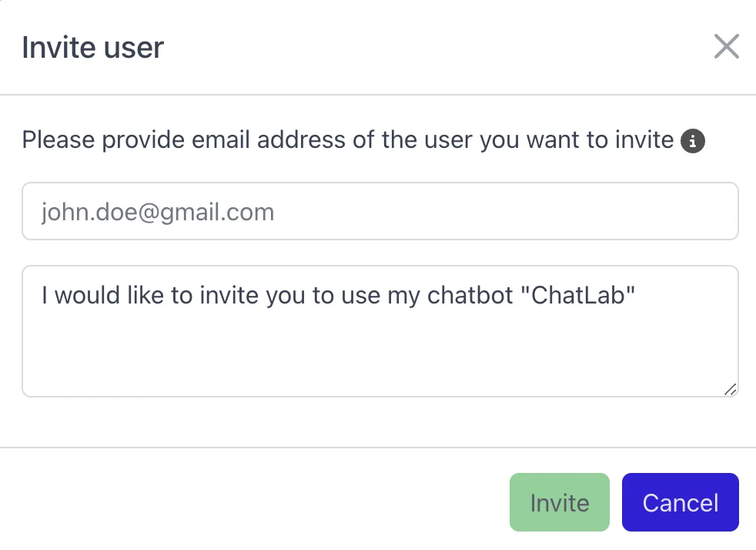Place cursor at start of message on "I would"

tap(46, 296)
